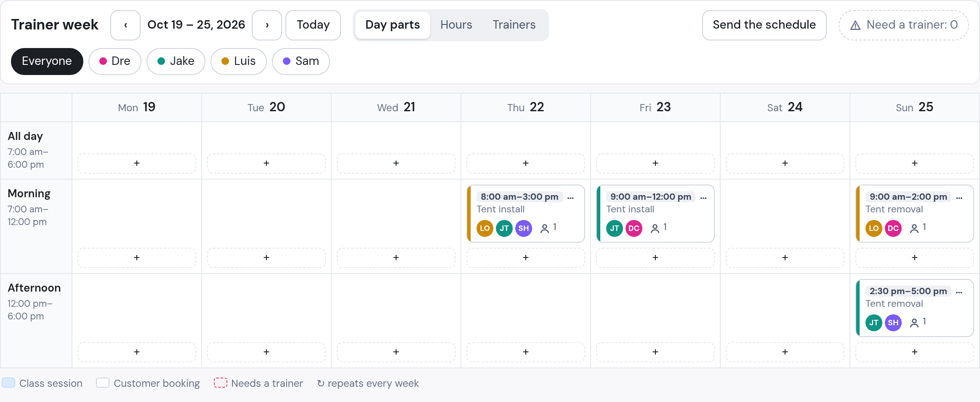
Task: Open options menu on Thu 8:00 am Tent install
Action: pos(570,197)
